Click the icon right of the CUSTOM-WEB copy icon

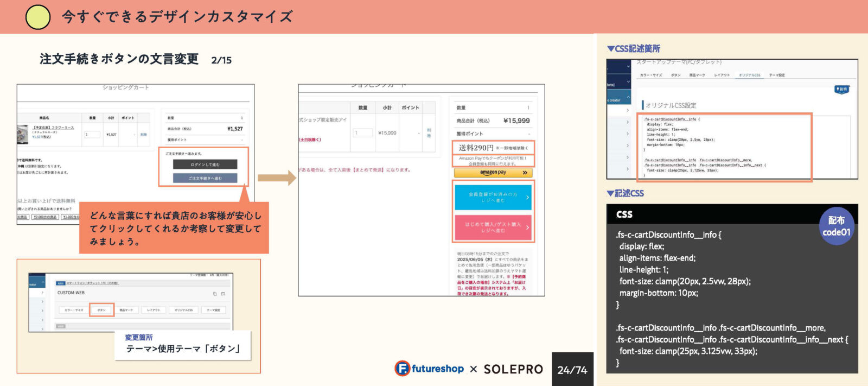pos(223,294)
